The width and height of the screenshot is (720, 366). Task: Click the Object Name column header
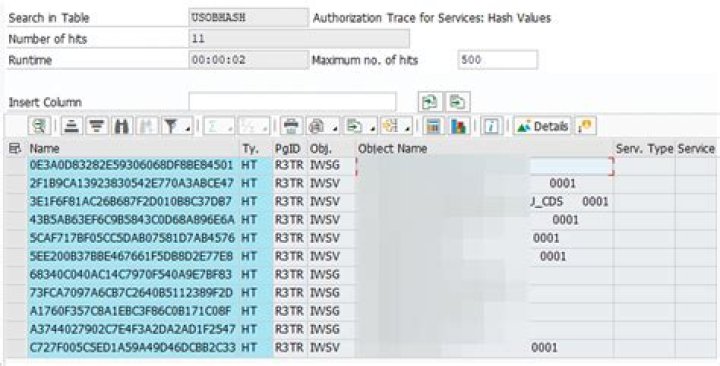pos(484,148)
